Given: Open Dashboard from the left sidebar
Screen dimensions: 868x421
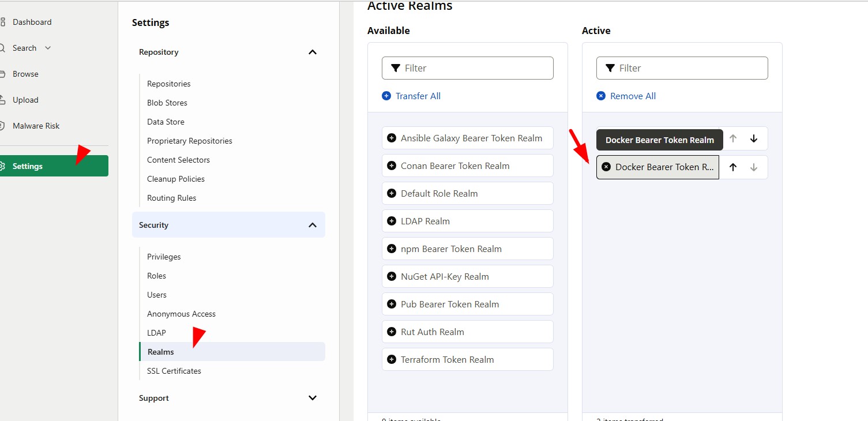Looking at the screenshot, I should click(x=32, y=22).
